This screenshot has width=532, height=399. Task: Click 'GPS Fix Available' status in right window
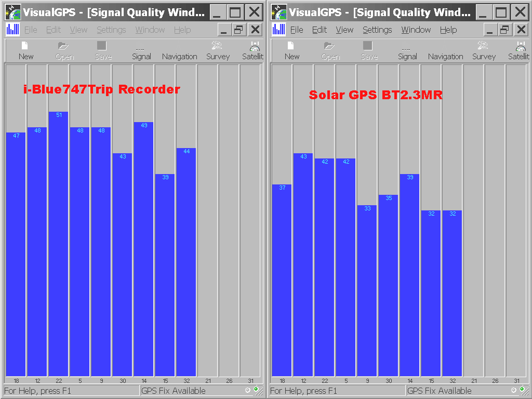pyautogui.click(x=440, y=391)
